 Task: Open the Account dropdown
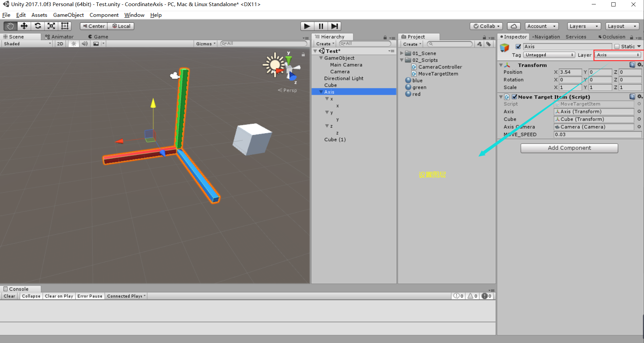(542, 26)
